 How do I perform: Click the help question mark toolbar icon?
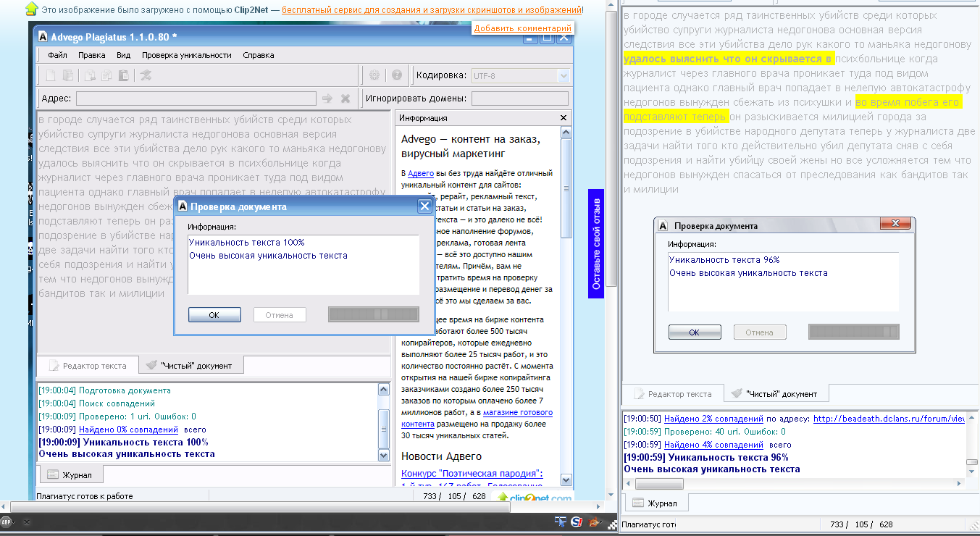coord(396,75)
